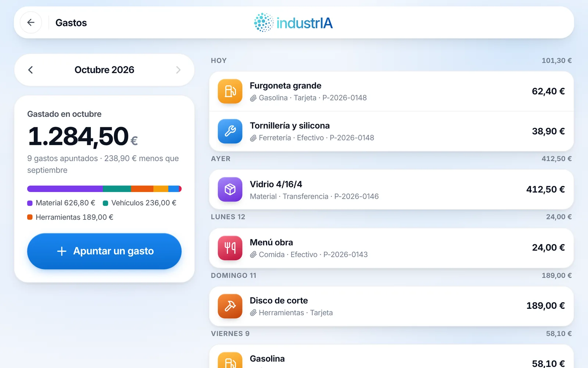Click the VIERNES 9 section header
This screenshot has height=368, width=588.
230,334
